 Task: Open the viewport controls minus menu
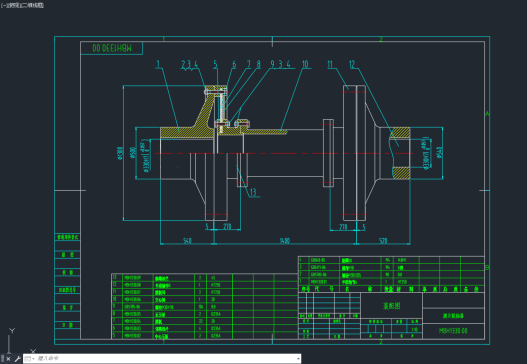(x=3, y=5)
